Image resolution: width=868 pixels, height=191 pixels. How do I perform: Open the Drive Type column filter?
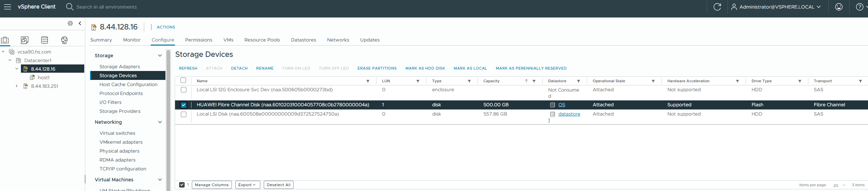[800, 81]
